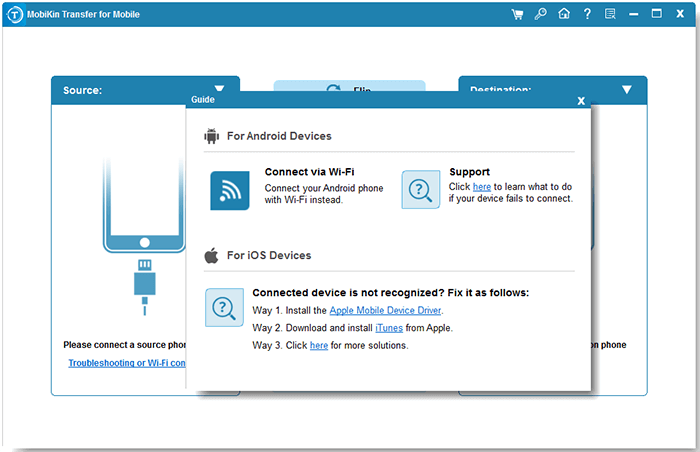
Task: Open the shopping cart purchase icon
Action: click(x=517, y=14)
